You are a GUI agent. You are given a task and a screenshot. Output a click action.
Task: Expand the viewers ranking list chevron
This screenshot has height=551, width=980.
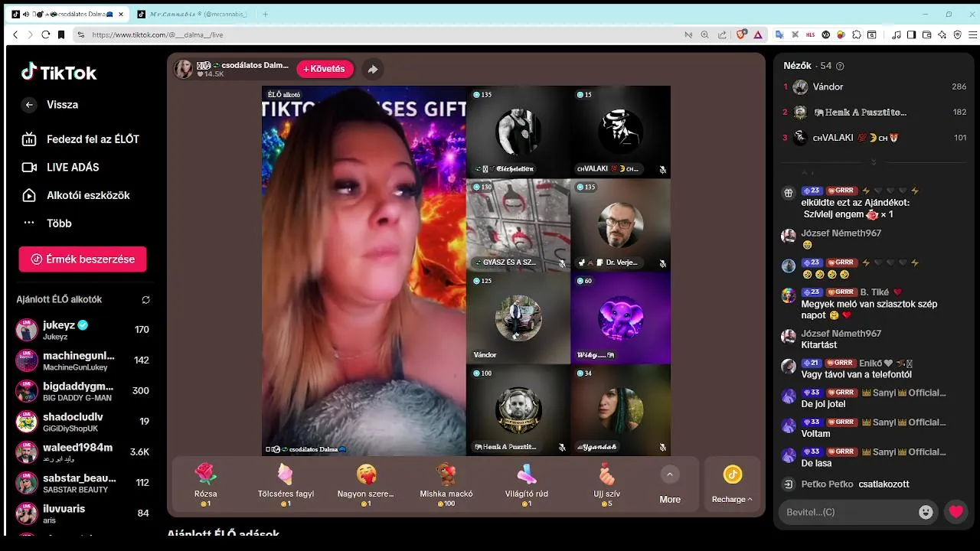tap(874, 162)
